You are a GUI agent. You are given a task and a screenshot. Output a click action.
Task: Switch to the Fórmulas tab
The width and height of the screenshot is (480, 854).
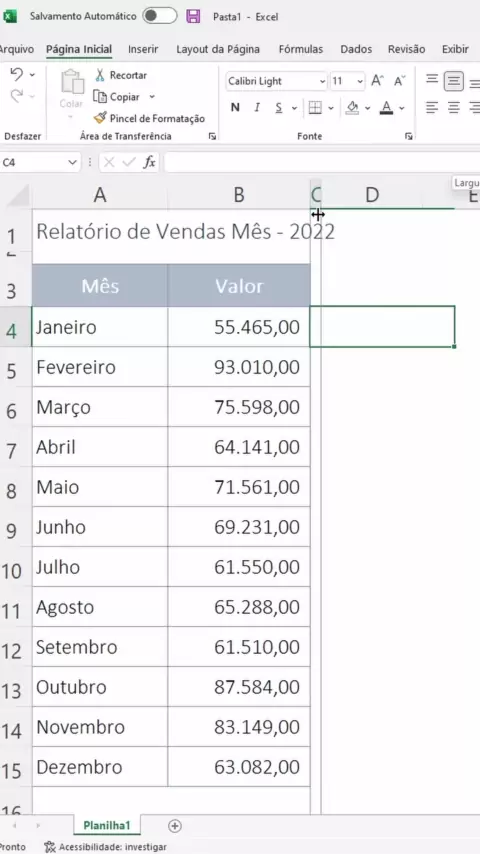[301, 49]
